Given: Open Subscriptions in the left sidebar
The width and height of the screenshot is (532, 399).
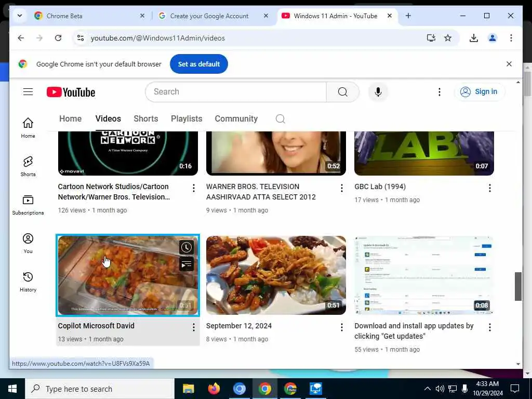Looking at the screenshot, I should [28, 205].
